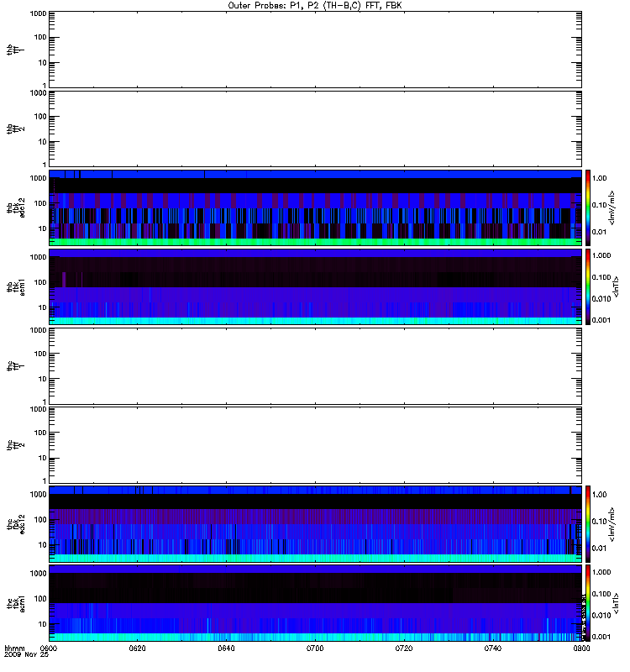Click the thb fbk scm1 color bar
The height and width of the screenshot is (672, 630).
tap(588, 286)
